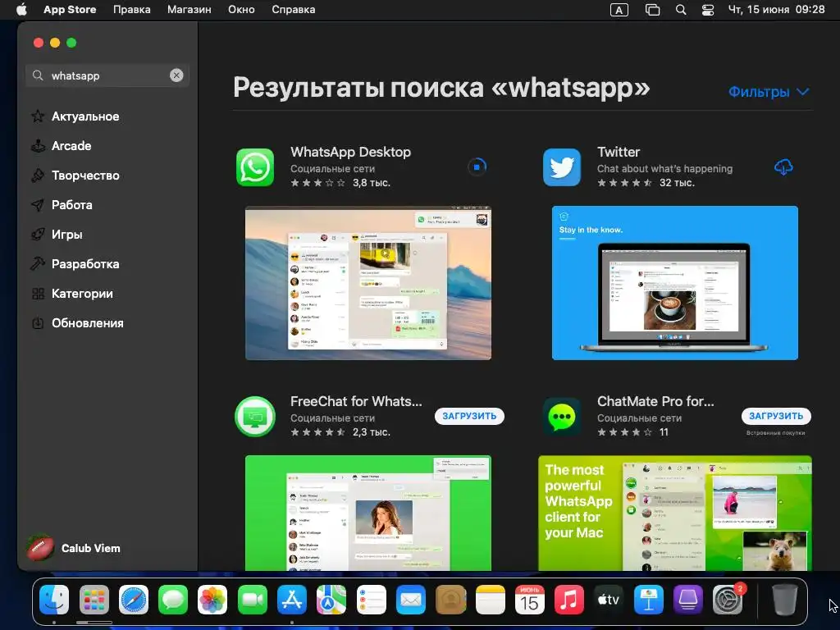Launch Safari from the Dock
This screenshot has height=630, width=840.
134,600
